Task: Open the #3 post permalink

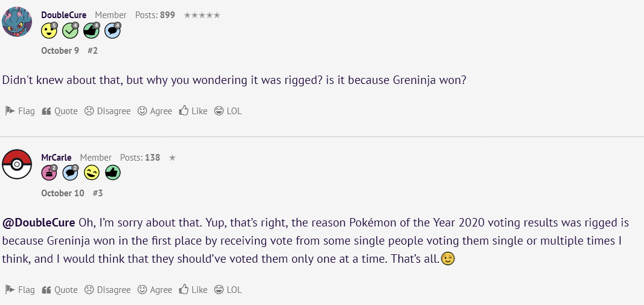Action: [x=98, y=193]
